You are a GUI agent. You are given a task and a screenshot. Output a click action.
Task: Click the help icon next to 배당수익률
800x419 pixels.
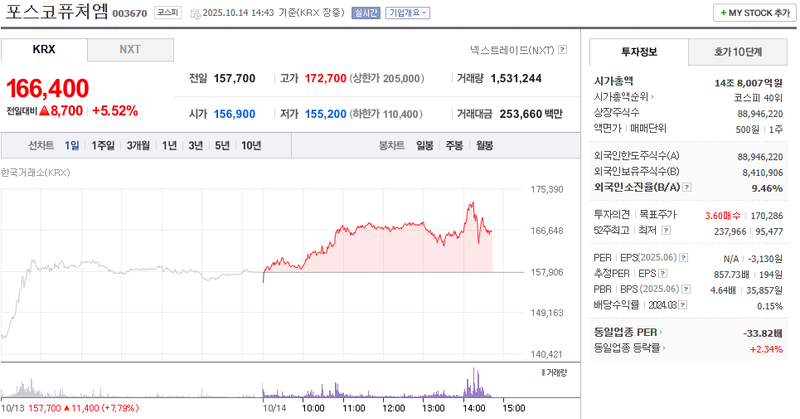pos(682,304)
